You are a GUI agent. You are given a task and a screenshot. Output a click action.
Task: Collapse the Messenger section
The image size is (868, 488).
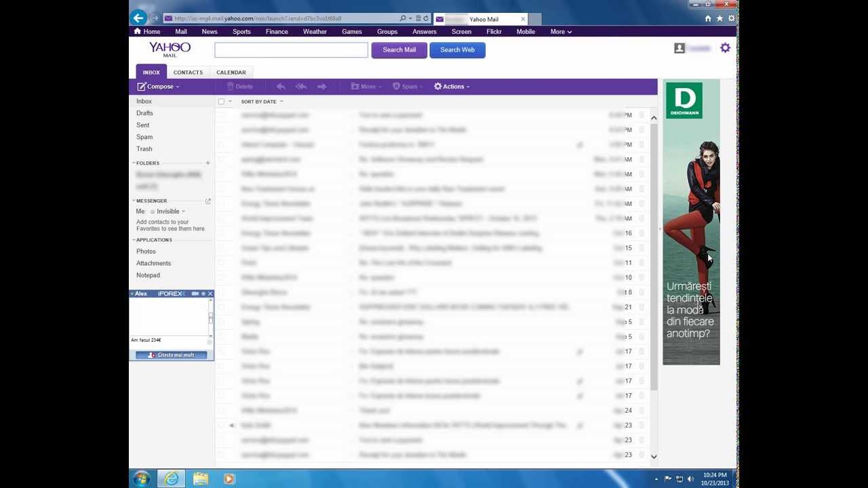(x=134, y=201)
